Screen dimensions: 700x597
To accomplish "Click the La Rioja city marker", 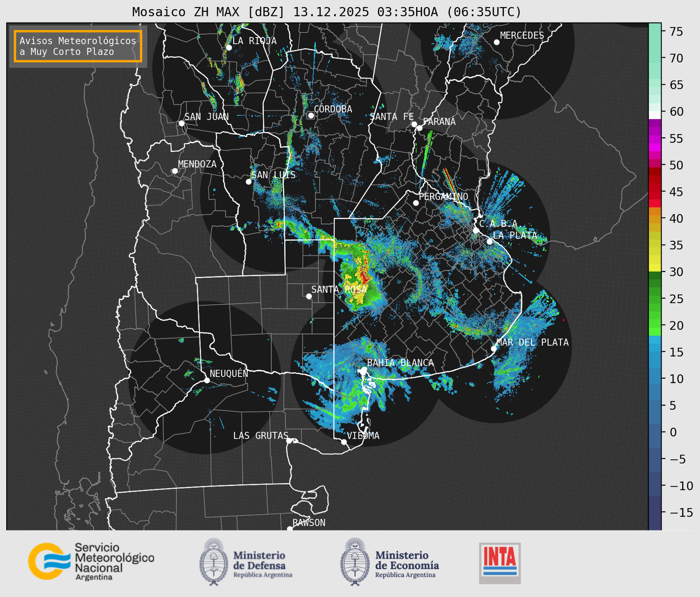I will tap(229, 48).
